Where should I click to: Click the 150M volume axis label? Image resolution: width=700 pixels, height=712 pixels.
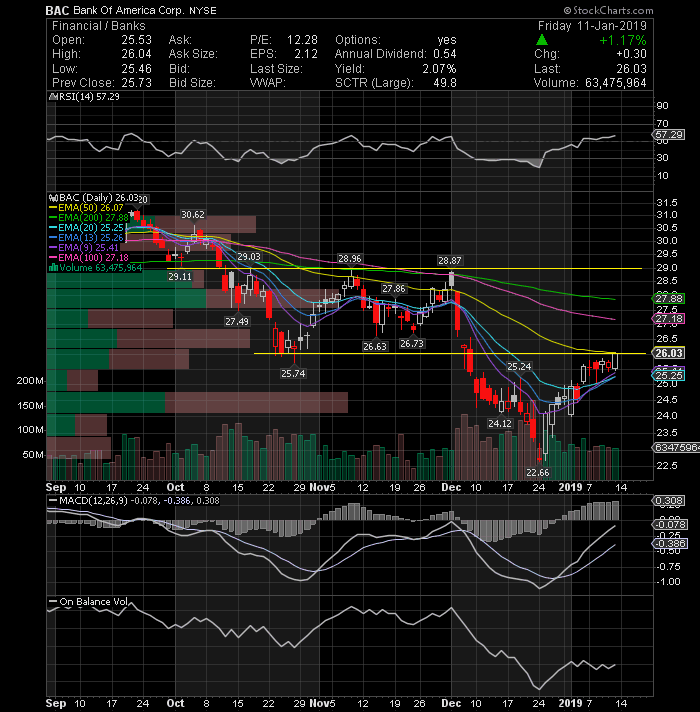[30, 405]
